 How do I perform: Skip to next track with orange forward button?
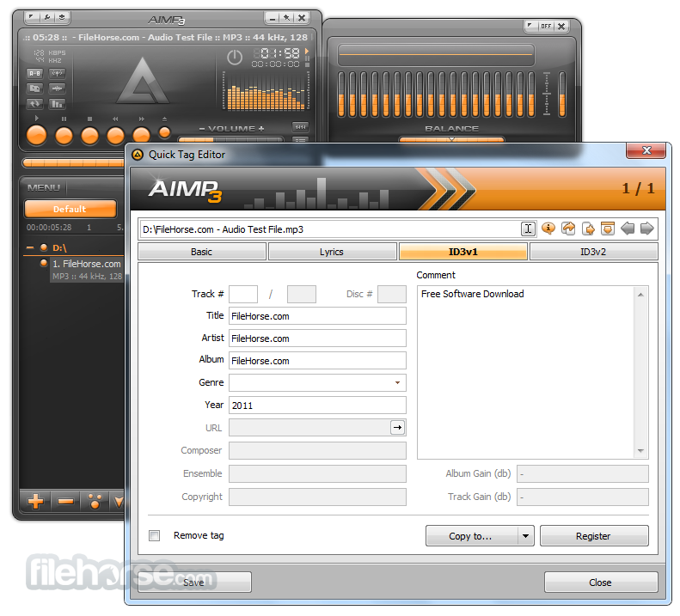141,135
